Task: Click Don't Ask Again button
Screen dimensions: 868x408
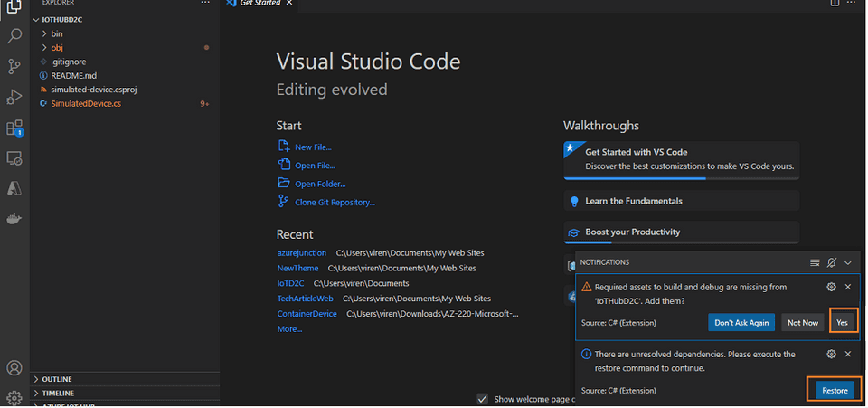Action: (741, 322)
